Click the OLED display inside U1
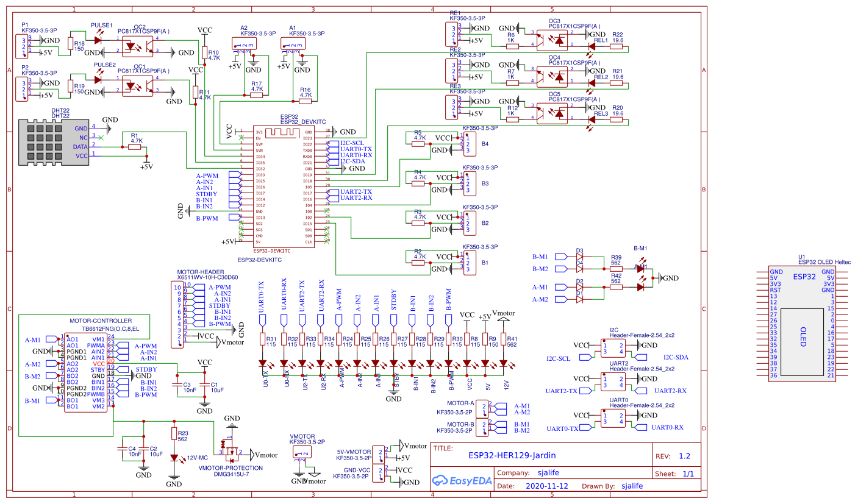858x504 pixels. (802, 341)
